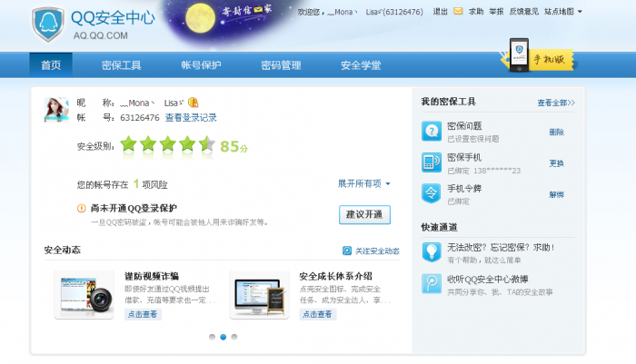Click the 手机令牌 token icon

(432, 193)
